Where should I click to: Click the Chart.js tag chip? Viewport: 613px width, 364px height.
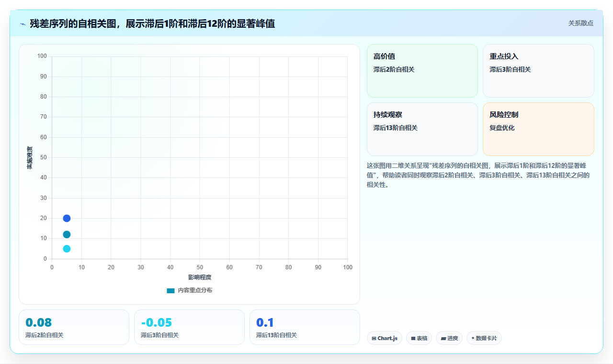click(385, 338)
